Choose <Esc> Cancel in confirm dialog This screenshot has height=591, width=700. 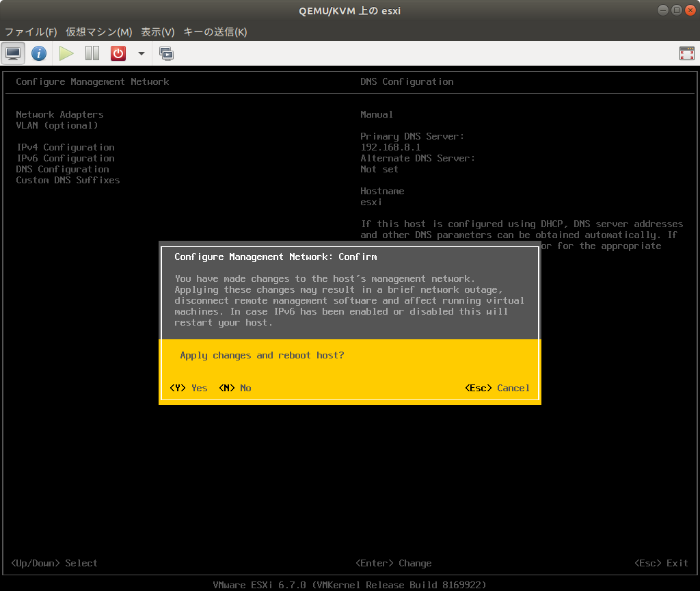click(498, 388)
